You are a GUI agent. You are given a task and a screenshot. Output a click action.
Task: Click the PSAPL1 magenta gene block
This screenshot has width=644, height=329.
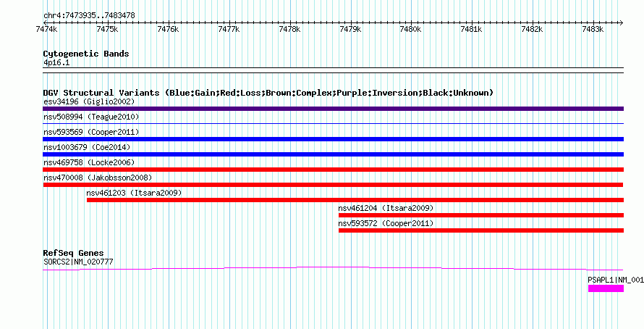click(606, 288)
